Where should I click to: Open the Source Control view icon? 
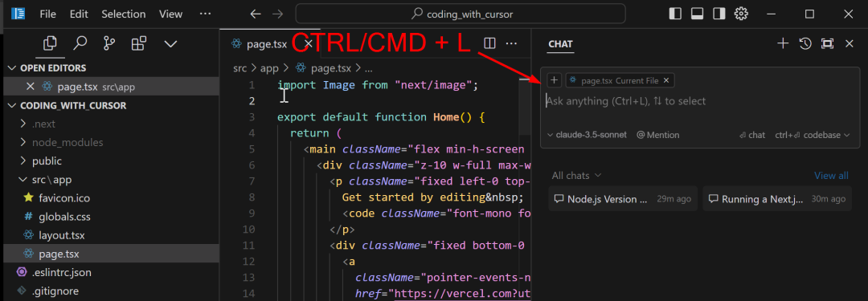click(x=109, y=43)
